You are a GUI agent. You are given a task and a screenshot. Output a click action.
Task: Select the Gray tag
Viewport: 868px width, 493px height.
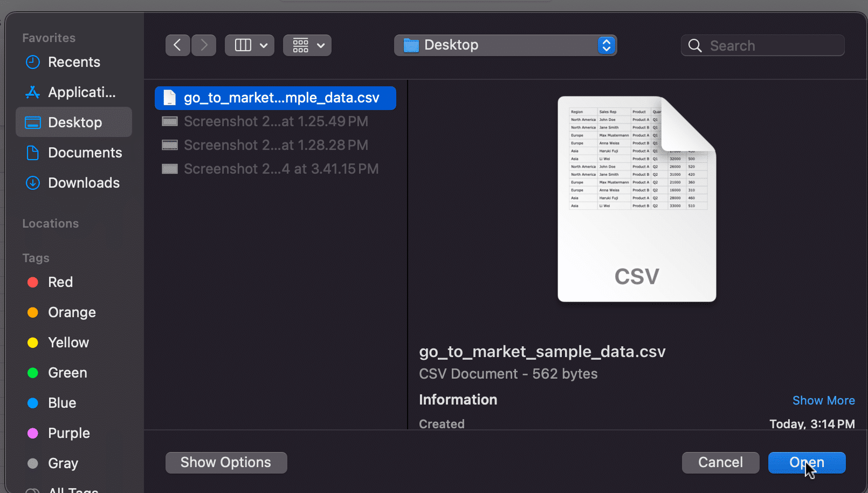click(74, 463)
